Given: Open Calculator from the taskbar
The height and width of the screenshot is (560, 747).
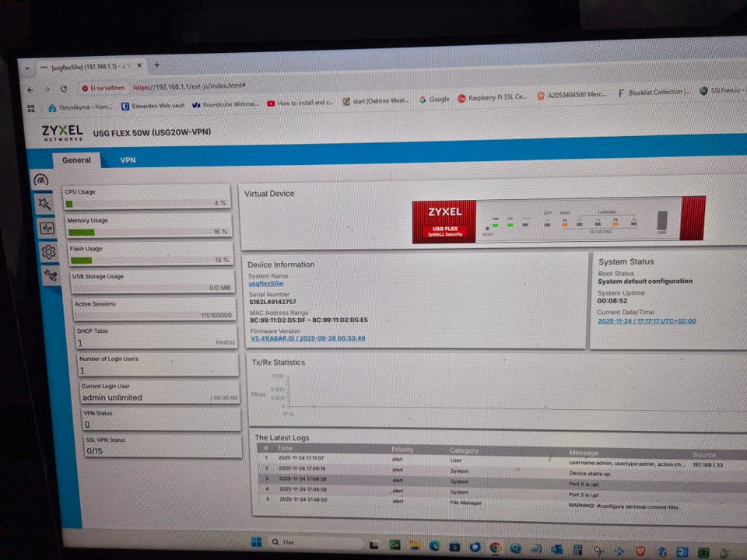Looking at the screenshot, I should [578, 550].
